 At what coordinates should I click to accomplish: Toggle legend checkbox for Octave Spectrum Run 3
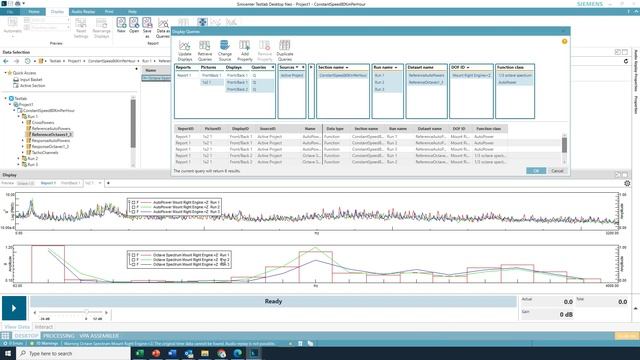[x=133, y=264]
